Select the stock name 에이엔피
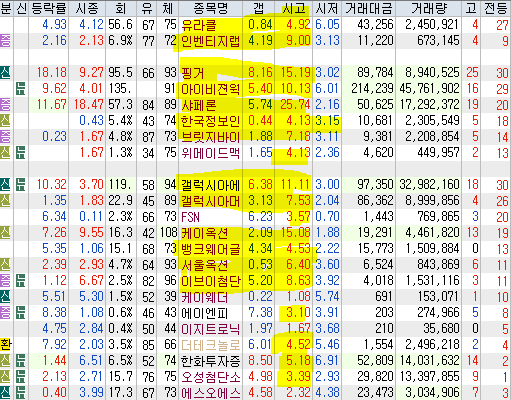This screenshot has height=400, width=511. coord(204,313)
